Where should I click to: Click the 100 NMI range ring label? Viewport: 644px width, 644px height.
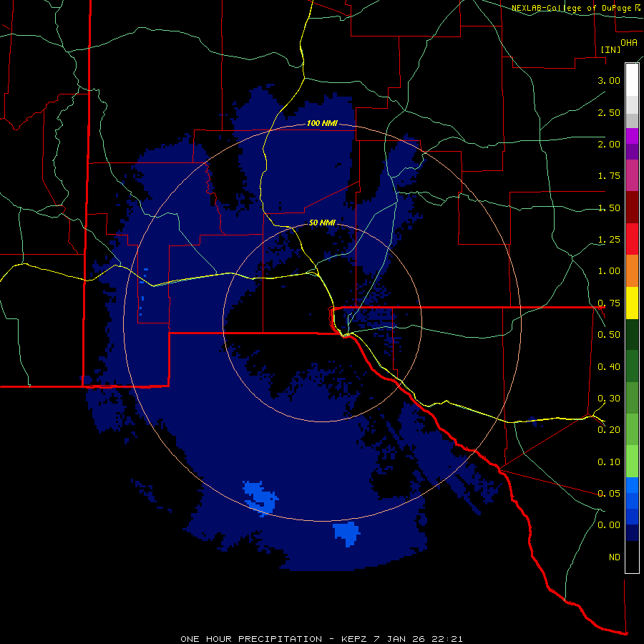[x=321, y=123]
